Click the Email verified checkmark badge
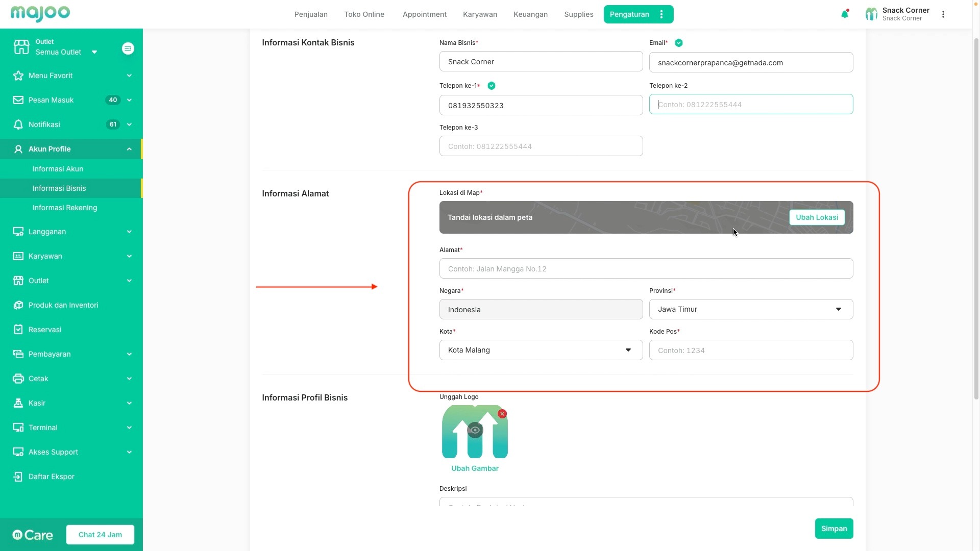This screenshot has height=551, width=980. 679,43
